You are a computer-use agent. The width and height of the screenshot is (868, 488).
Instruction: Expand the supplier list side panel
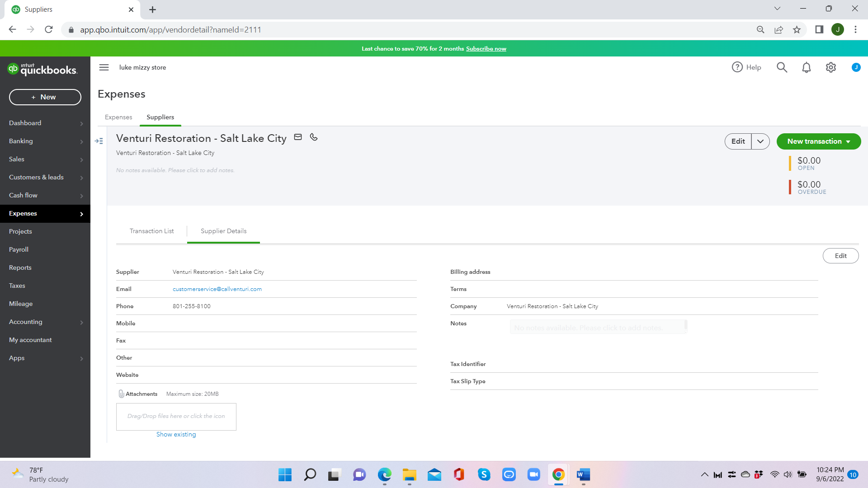(99, 141)
